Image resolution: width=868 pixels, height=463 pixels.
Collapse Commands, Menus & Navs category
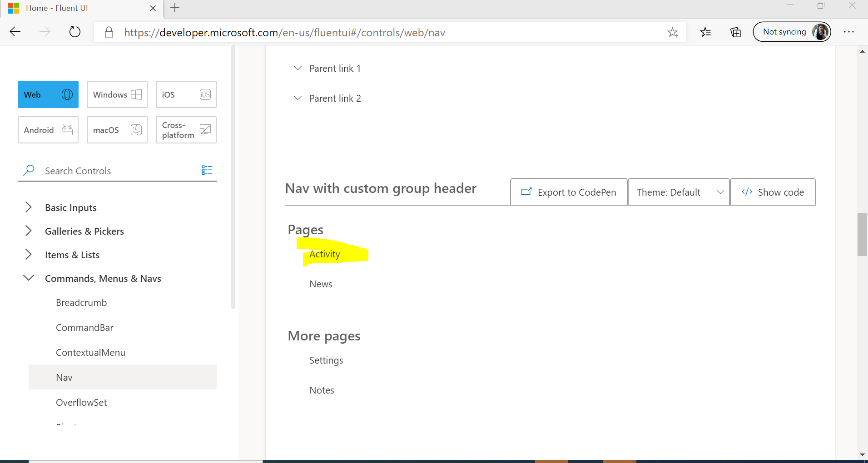[x=29, y=278]
